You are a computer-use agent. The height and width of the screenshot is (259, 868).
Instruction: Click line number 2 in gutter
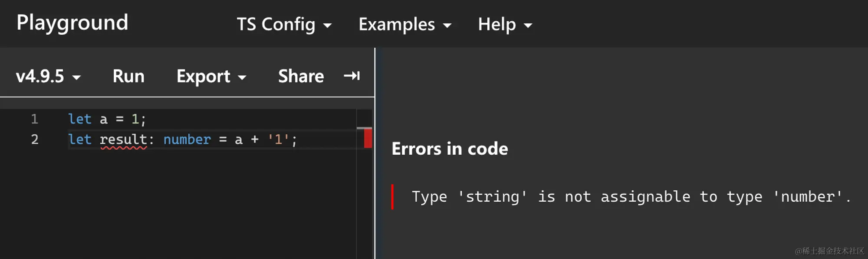35,139
